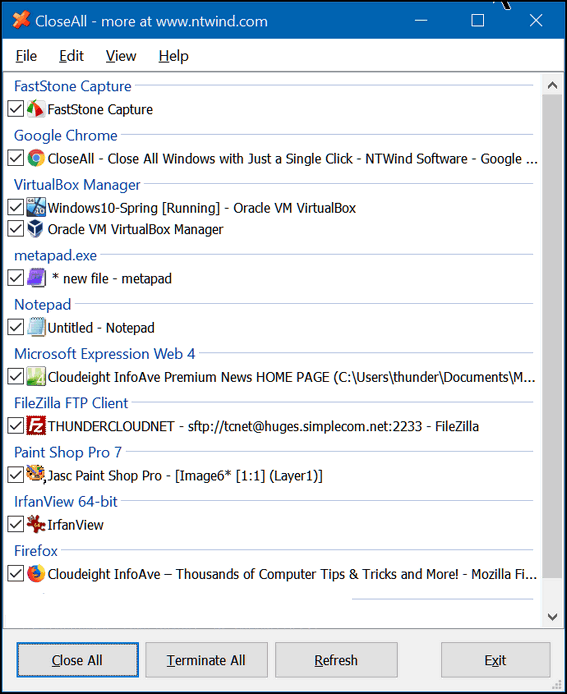Click the Close All button
The width and height of the screenshot is (567, 694).
77,660
